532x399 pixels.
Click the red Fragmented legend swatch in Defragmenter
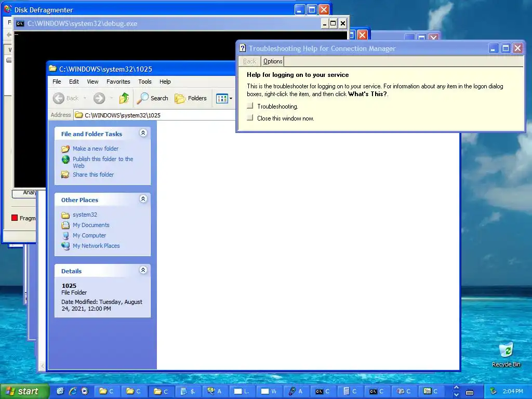click(14, 218)
